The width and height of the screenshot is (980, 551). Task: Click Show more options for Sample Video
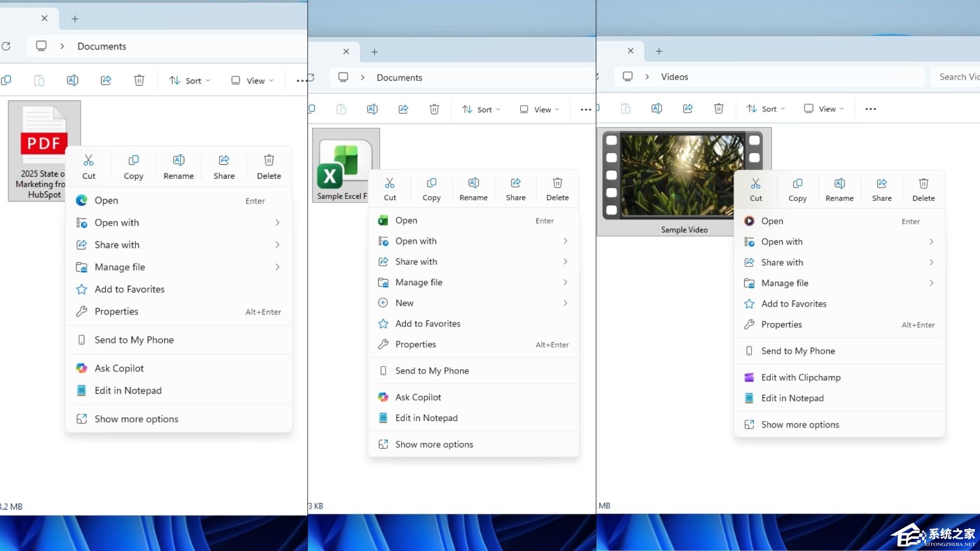click(x=799, y=424)
